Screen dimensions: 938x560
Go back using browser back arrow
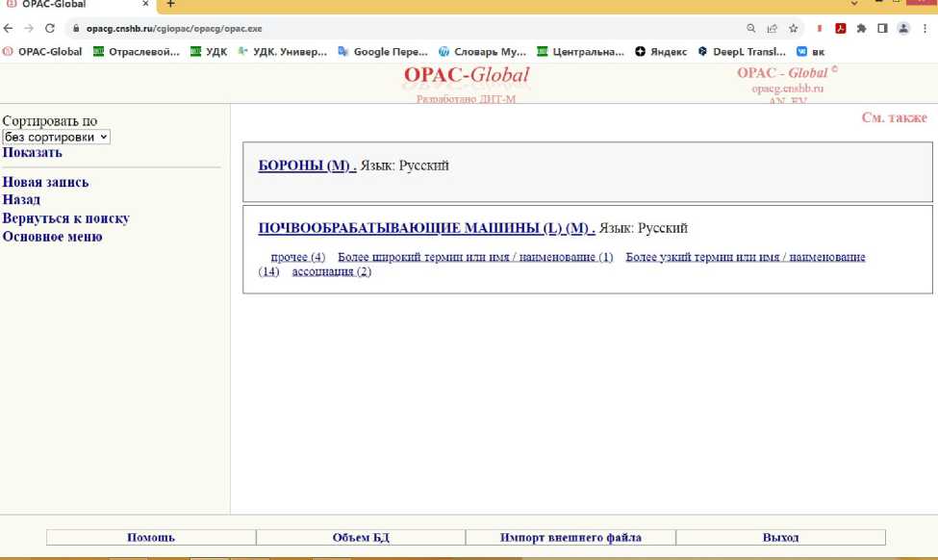tap(9, 28)
